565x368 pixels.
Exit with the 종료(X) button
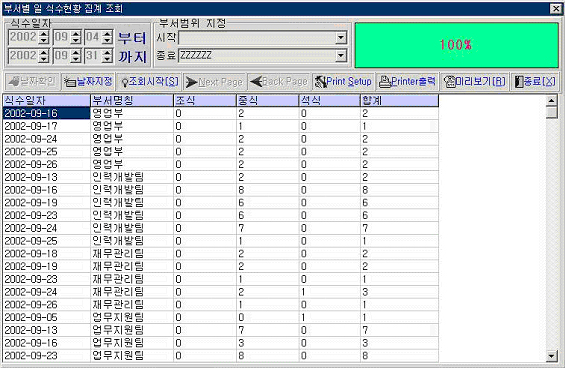coord(535,81)
